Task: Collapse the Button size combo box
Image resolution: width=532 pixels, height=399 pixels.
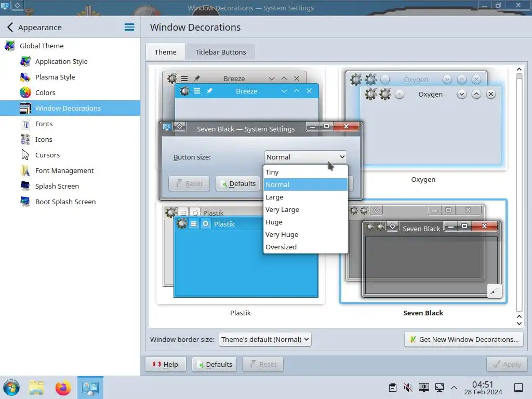Action: coord(305,157)
